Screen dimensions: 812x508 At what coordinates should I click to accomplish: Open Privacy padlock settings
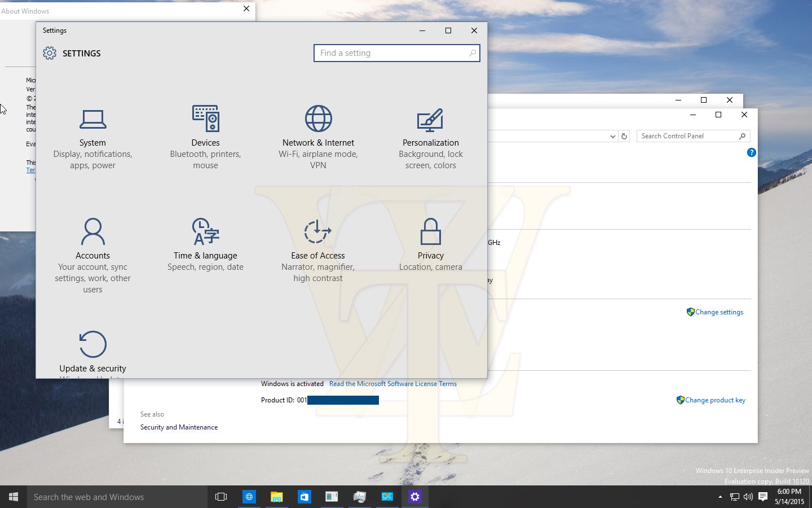click(431, 244)
